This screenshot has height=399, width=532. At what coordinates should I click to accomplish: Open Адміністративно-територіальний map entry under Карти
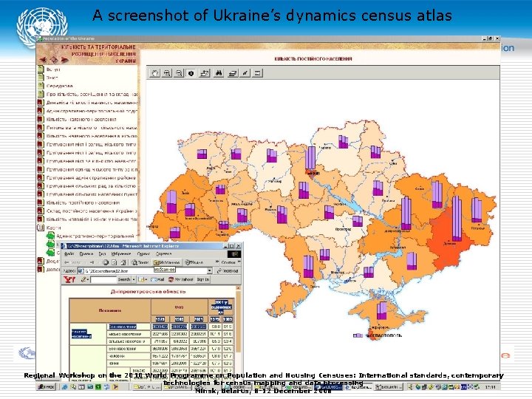[97, 236]
